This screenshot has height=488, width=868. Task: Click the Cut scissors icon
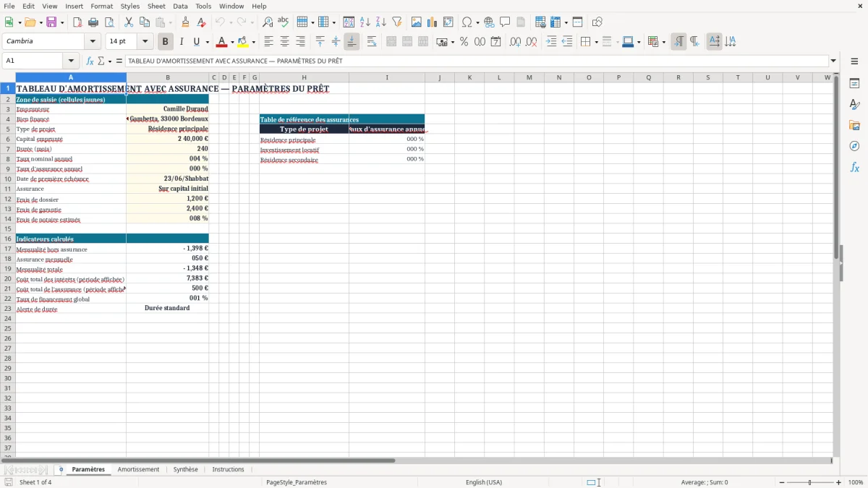click(x=129, y=22)
